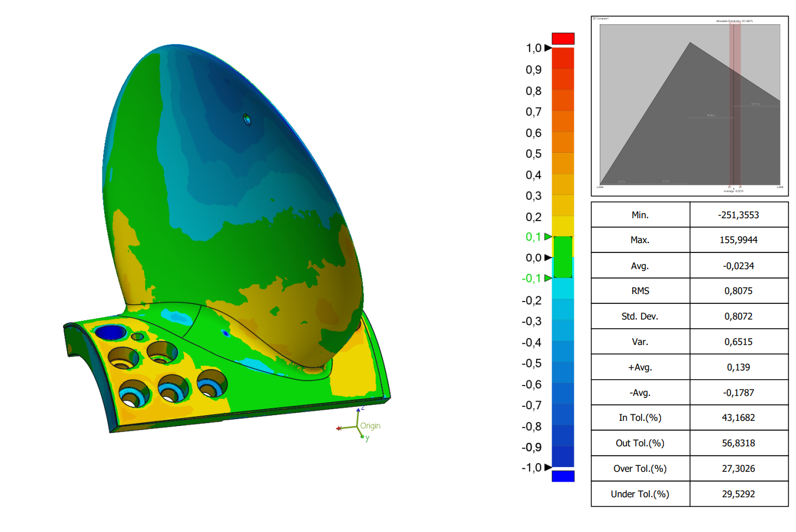The width and height of the screenshot is (796, 532).
Task: Open the deviation histogram chart
Action: [x=689, y=106]
